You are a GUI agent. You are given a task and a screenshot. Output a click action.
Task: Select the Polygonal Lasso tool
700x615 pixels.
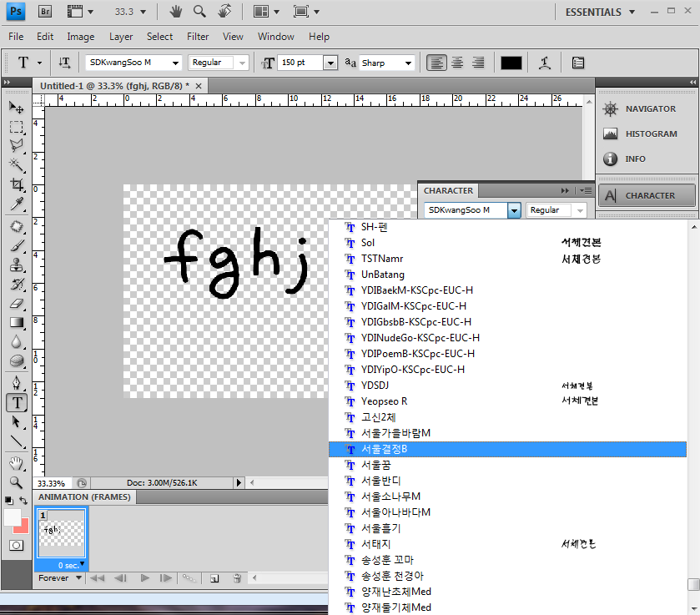(17, 145)
